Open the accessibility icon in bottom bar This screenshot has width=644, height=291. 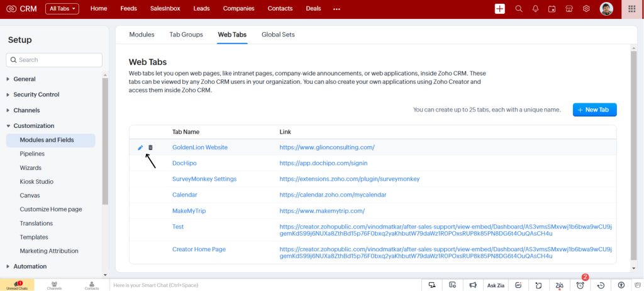pos(621,285)
